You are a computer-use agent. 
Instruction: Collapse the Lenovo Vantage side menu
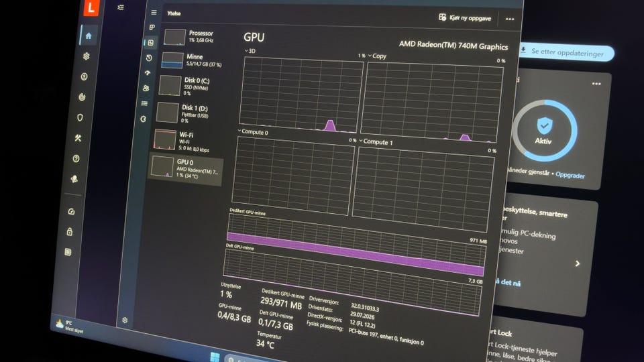pos(120,7)
